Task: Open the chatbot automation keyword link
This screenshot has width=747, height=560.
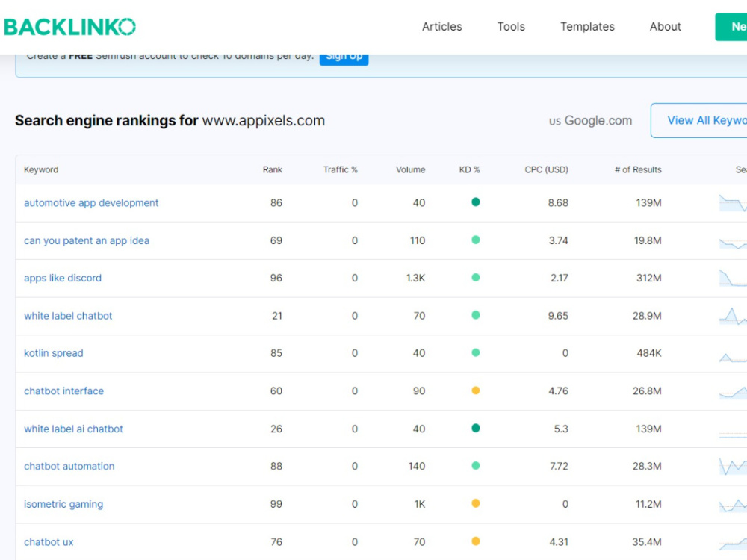Action: [x=69, y=466]
